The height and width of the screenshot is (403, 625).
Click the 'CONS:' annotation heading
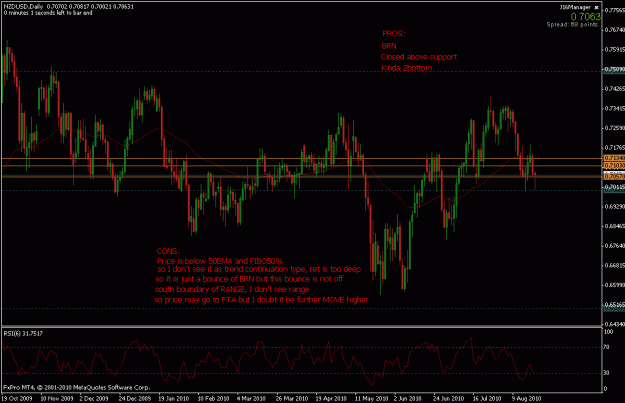pyautogui.click(x=168, y=252)
